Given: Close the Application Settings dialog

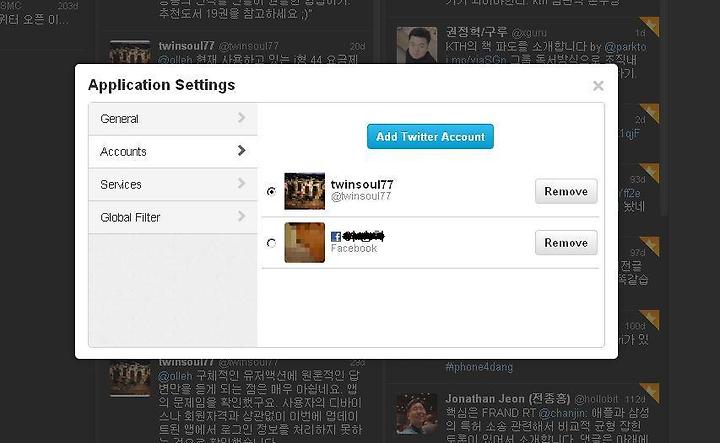Looking at the screenshot, I should (x=598, y=86).
